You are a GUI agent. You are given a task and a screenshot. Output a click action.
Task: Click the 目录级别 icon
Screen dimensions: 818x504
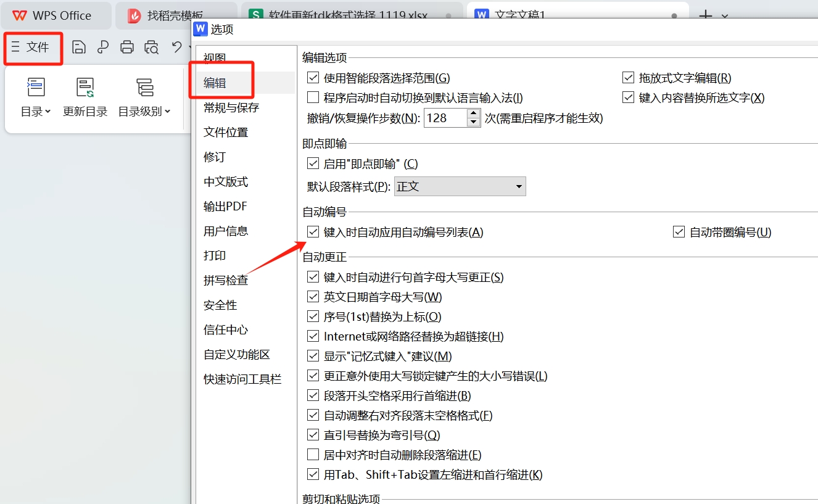(x=144, y=87)
